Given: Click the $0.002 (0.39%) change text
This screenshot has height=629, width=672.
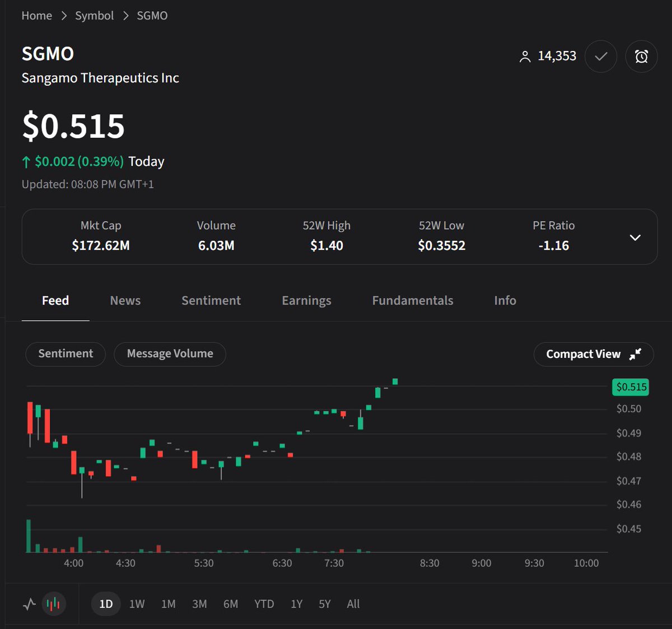Looking at the screenshot, I should (x=79, y=161).
